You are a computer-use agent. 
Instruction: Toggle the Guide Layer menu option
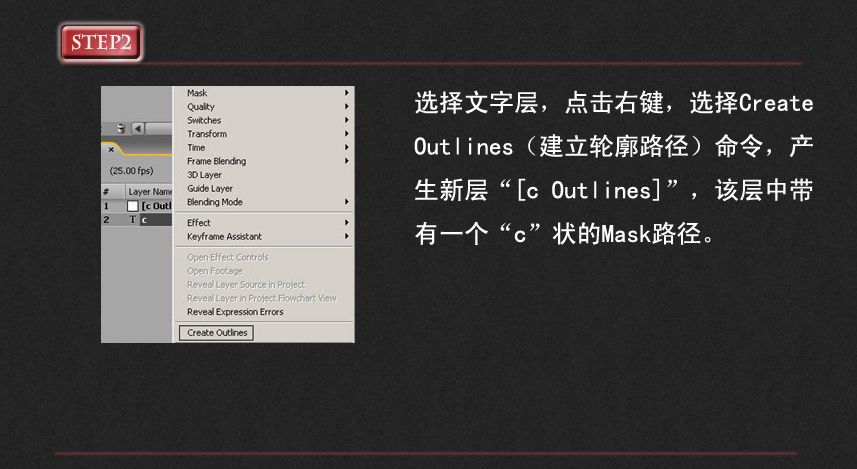(x=264, y=189)
